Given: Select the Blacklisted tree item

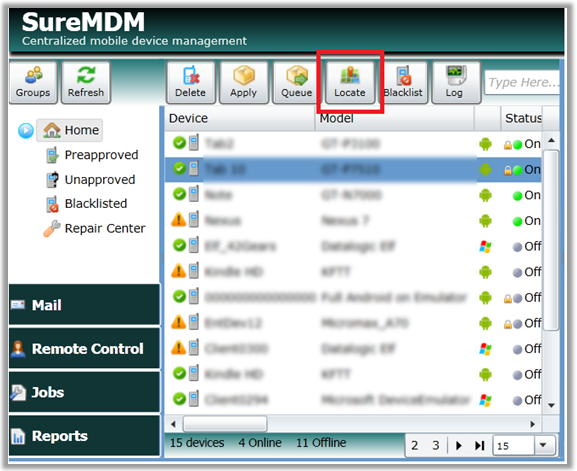Looking at the screenshot, I should (87, 204).
